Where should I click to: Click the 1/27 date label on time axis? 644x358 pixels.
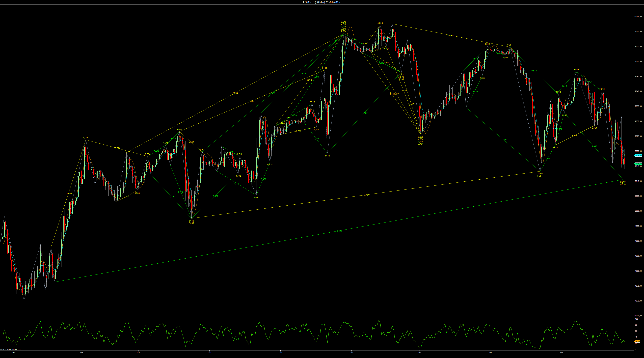[490, 353]
